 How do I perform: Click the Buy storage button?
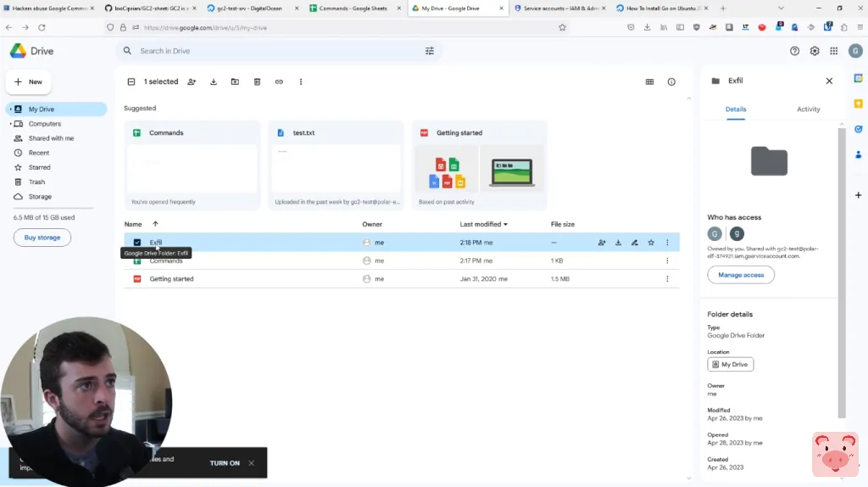coord(42,237)
